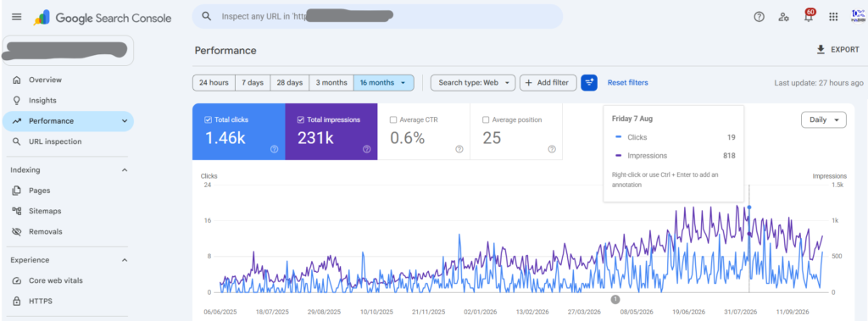Click the EXPORT button

coord(837,50)
